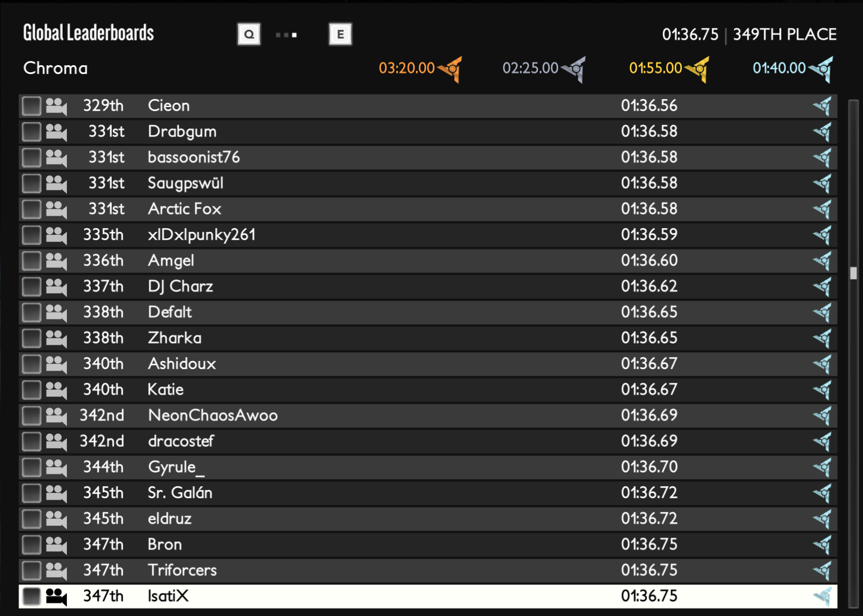Image resolution: width=863 pixels, height=616 pixels.
Task: Tick the checkbox for bassoonist76
Action: pos(31,158)
